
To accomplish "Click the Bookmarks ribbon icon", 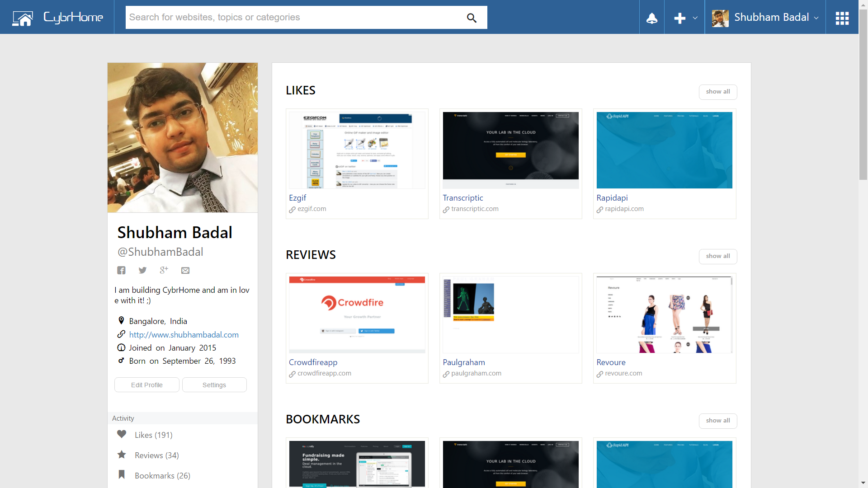I will click(122, 474).
